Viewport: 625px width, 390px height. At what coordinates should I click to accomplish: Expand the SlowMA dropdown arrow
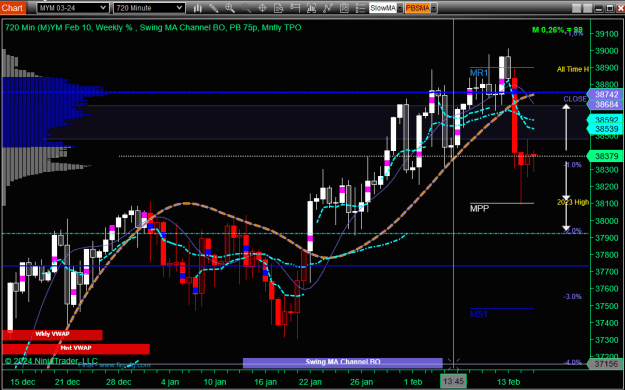click(400, 8)
